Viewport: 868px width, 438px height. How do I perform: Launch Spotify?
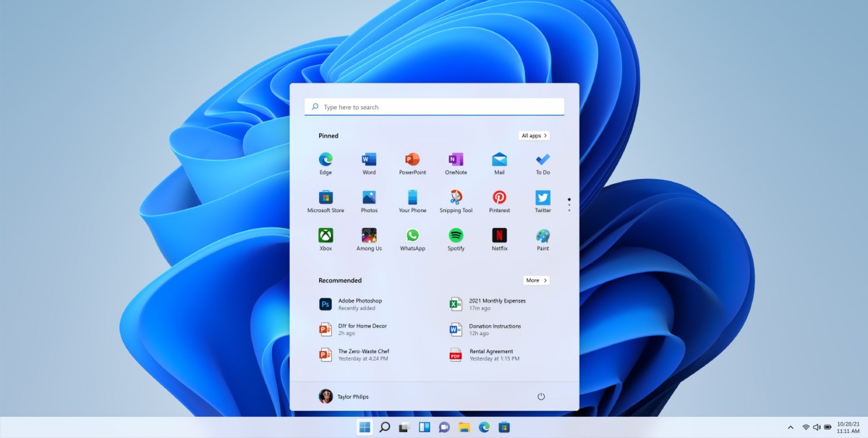coord(455,237)
